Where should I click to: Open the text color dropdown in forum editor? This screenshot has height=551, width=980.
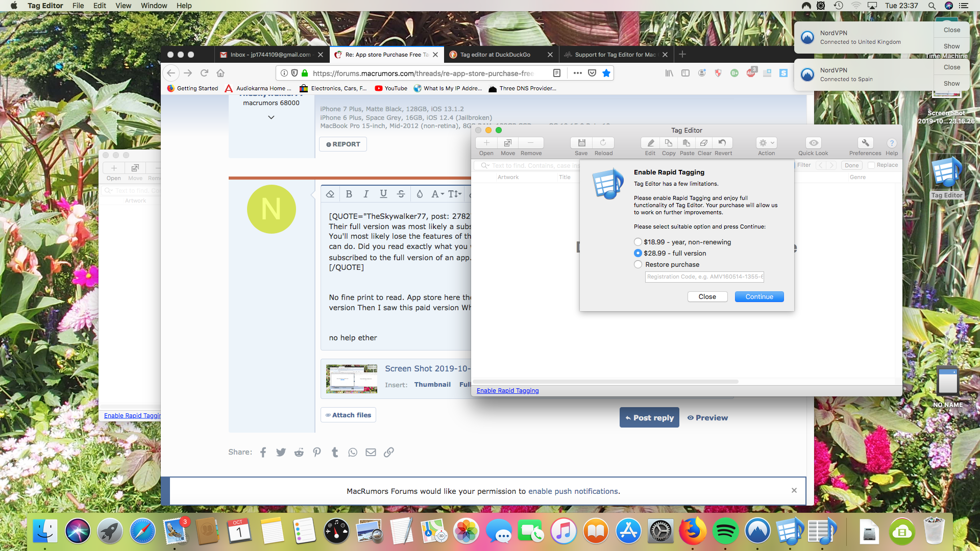[420, 194]
